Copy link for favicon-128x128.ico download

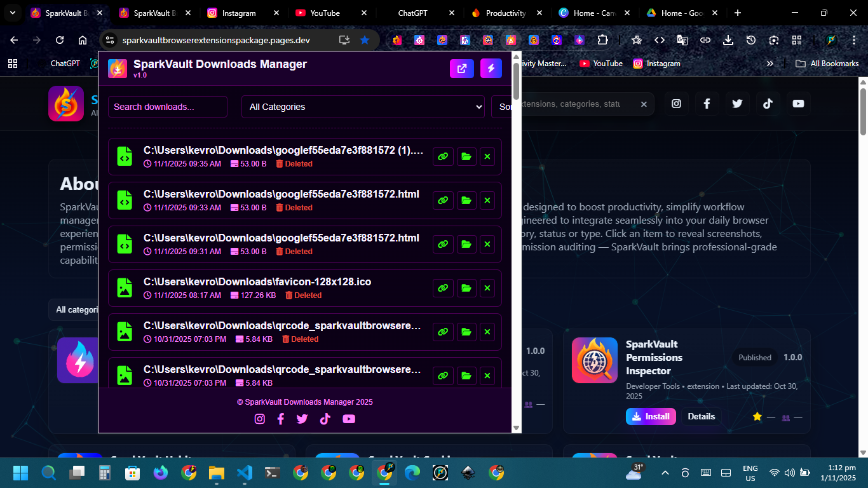click(x=443, y=288)
